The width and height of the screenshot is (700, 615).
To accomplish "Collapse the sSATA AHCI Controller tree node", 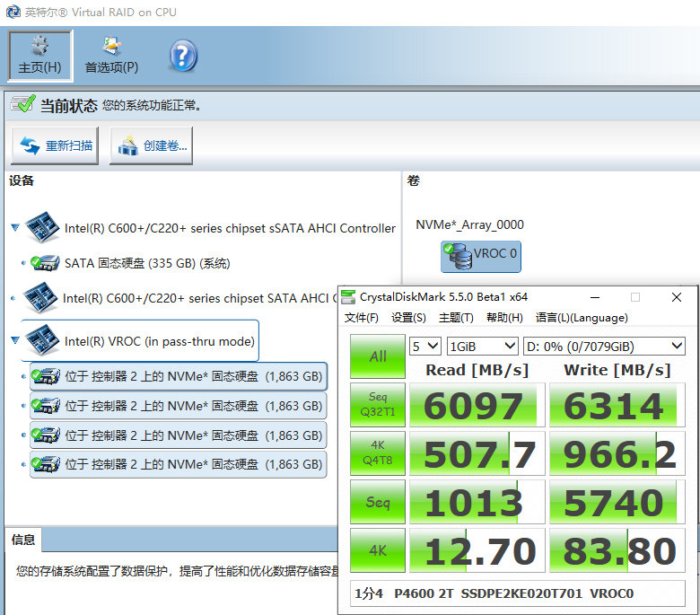I will 15,228.
